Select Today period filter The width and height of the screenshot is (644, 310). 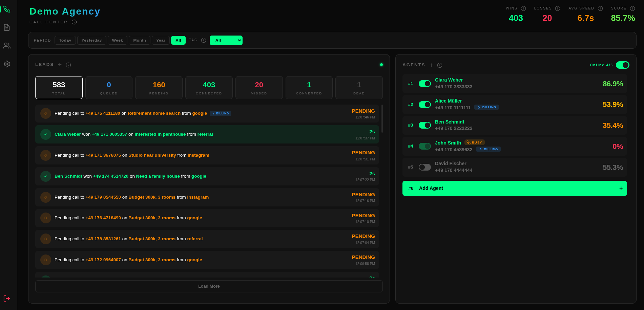tap(65, 40)
